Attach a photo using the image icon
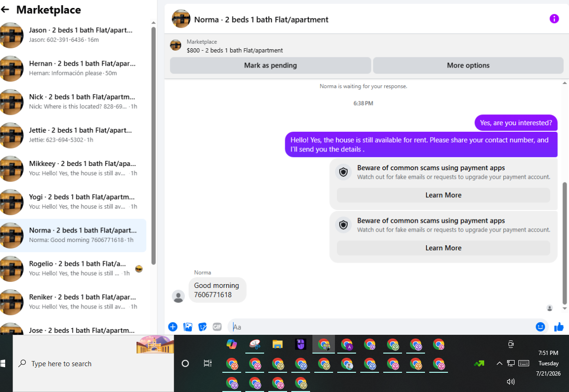 click(188, 327)
